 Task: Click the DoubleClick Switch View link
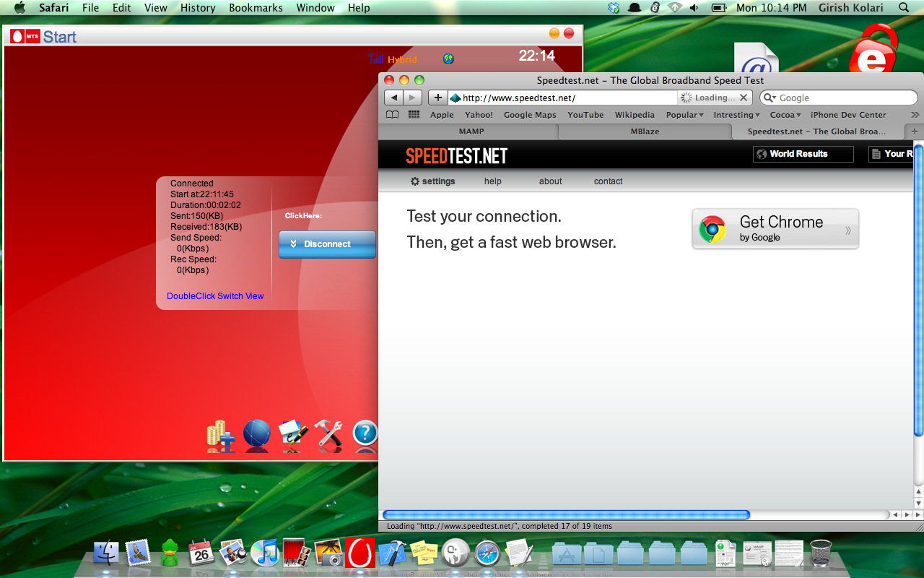click(215, 296)
